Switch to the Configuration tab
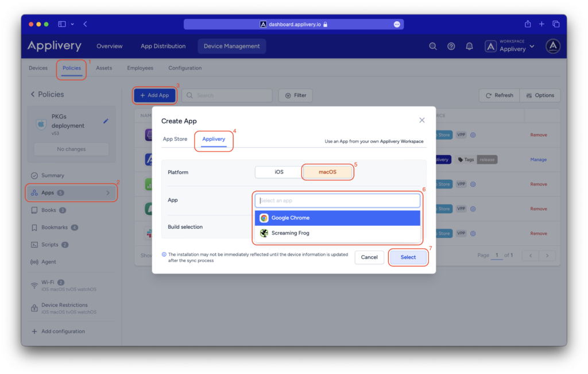Screen dimensions: 588x374 coord(185,68)
